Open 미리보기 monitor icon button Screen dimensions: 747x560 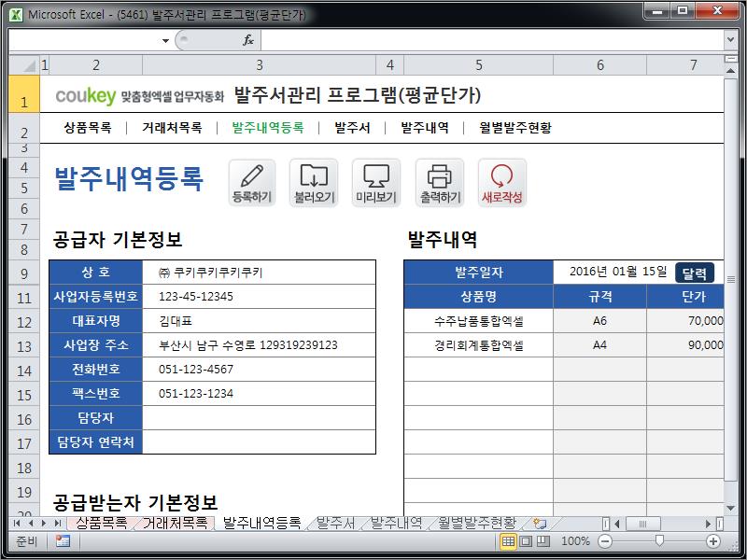point(376,183)
